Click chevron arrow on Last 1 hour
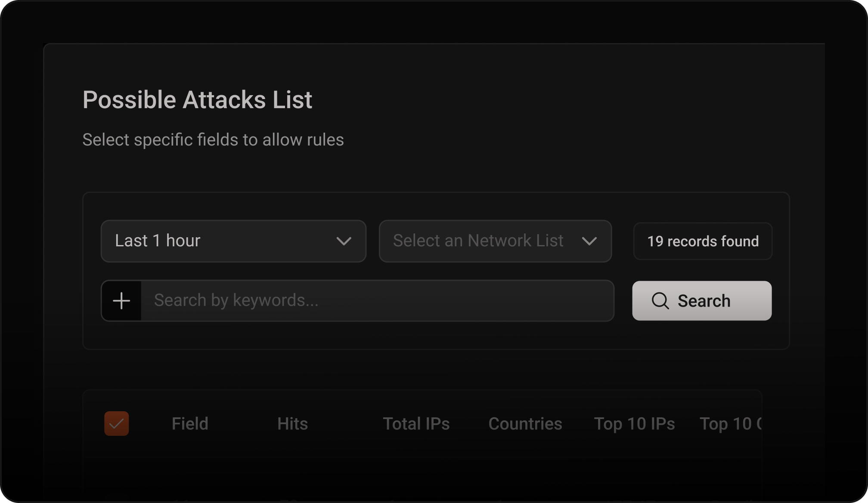Image resolution: width=868 pixels, height=503 pixels. 344,241
